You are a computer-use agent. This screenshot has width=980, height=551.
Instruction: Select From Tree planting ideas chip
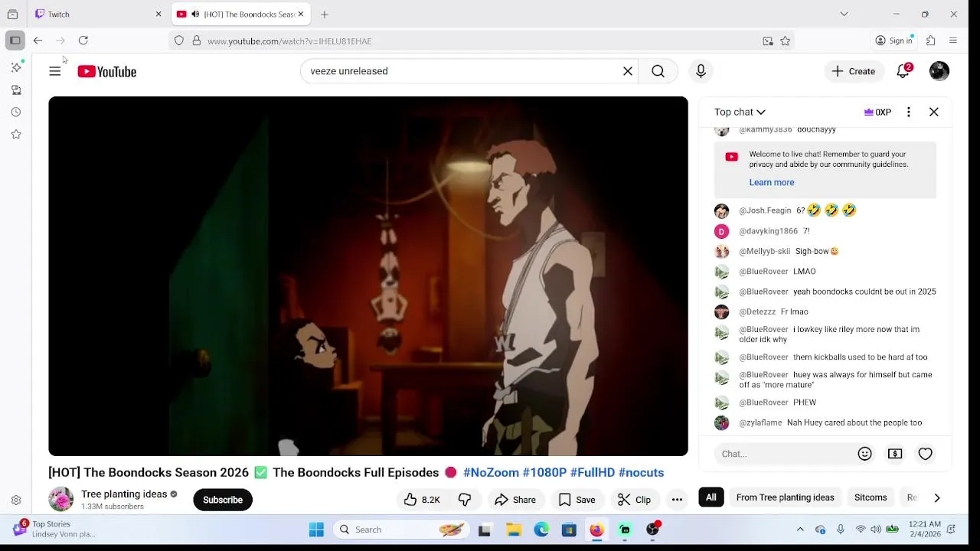click(785, 497)
